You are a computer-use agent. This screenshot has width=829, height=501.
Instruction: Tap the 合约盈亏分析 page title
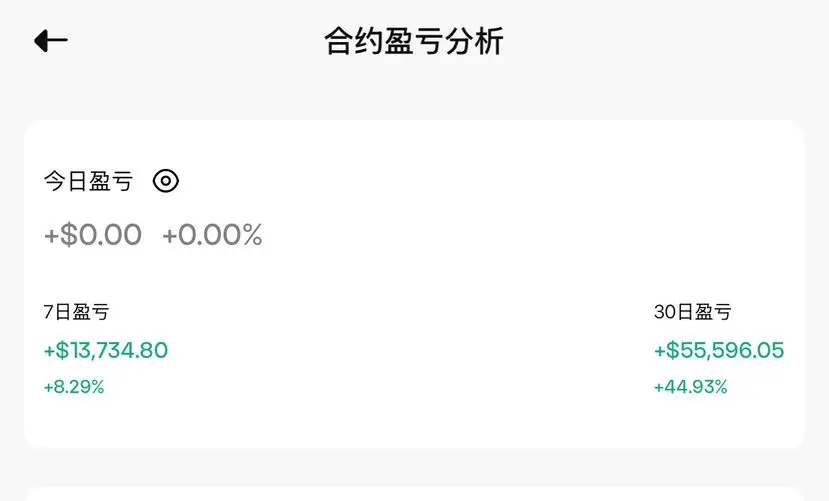tap(414, 42)
